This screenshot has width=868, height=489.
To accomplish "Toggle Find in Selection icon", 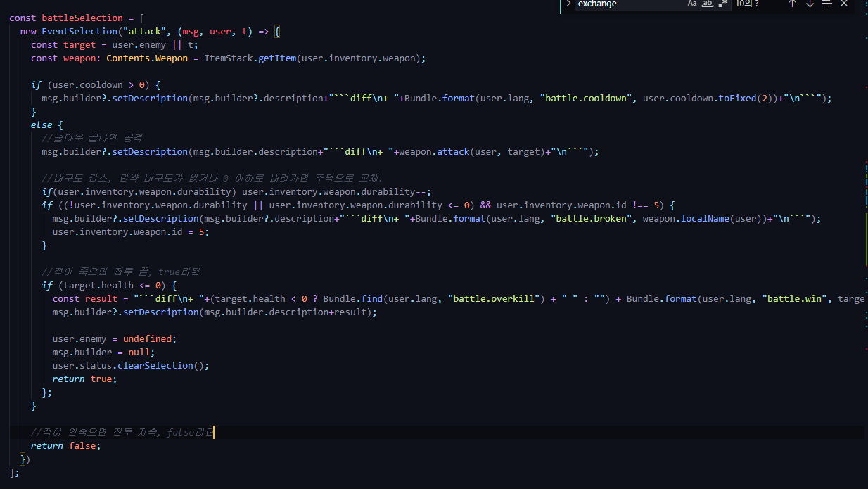I will coord(827,4).
